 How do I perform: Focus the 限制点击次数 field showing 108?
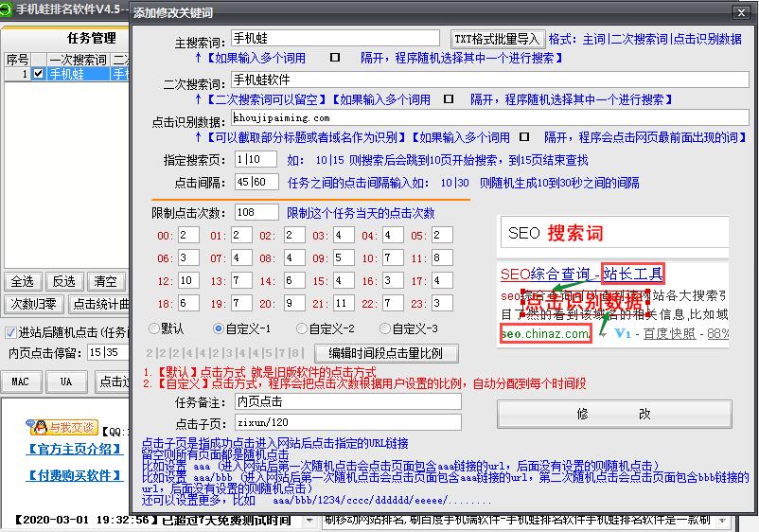click(x=256, y=213)
